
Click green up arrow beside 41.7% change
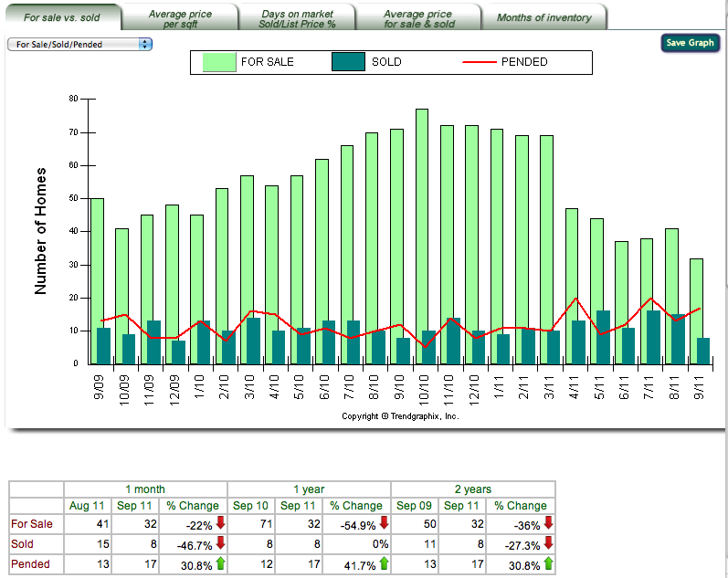click(384, 563)
